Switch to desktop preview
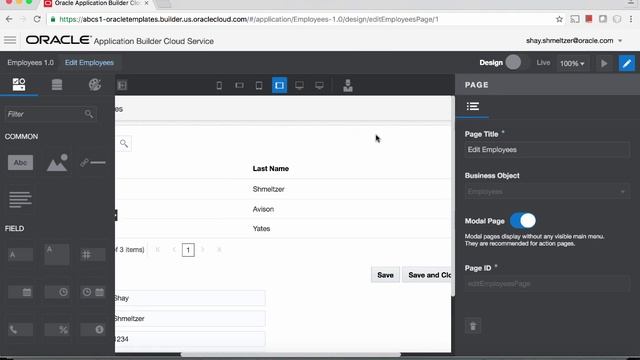 [299, 85]
